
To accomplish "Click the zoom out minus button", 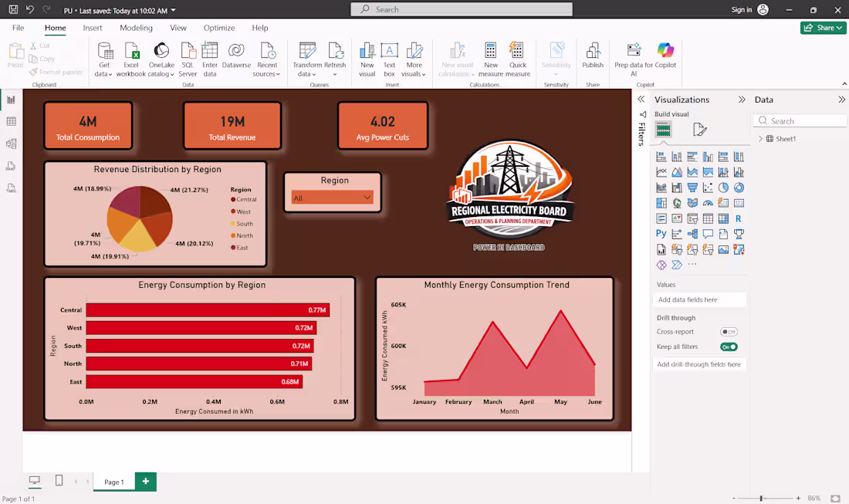I will click(734, 498).
